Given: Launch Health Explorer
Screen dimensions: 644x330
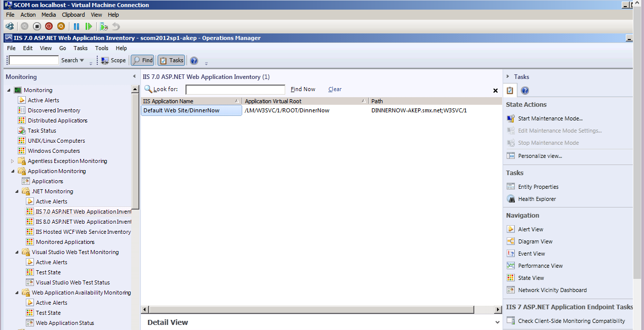Looking at the screenshot, I should click(x=537, y=198).
